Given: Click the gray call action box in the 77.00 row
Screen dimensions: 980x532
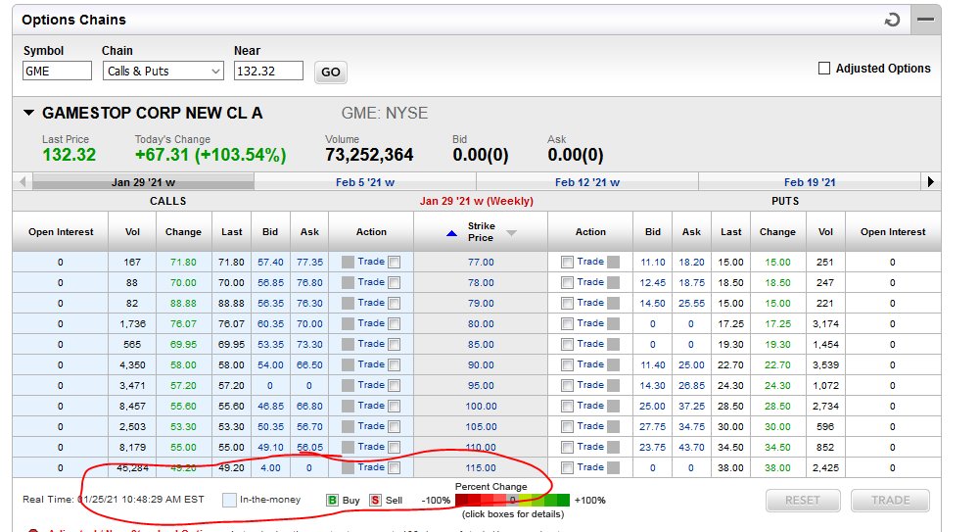Looking at the screenshot, I should (x=349, y=262).
